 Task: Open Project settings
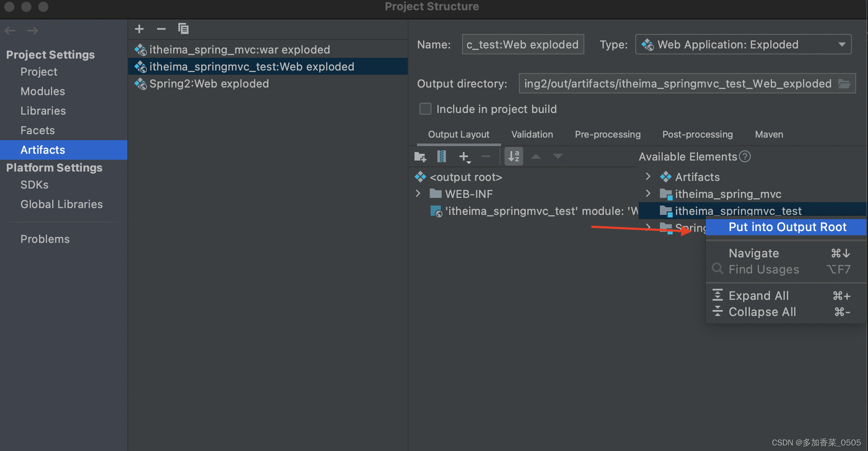click(x=39, y=72)
